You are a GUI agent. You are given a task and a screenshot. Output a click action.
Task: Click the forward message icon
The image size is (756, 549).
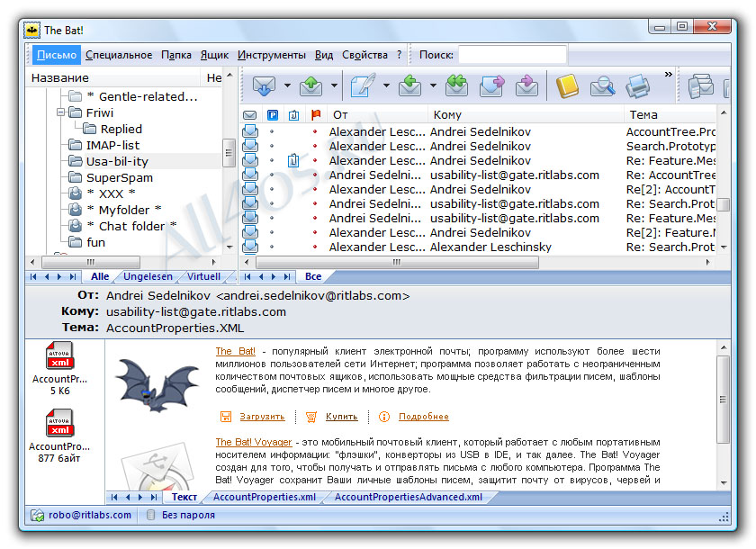[x=491, y=85]
